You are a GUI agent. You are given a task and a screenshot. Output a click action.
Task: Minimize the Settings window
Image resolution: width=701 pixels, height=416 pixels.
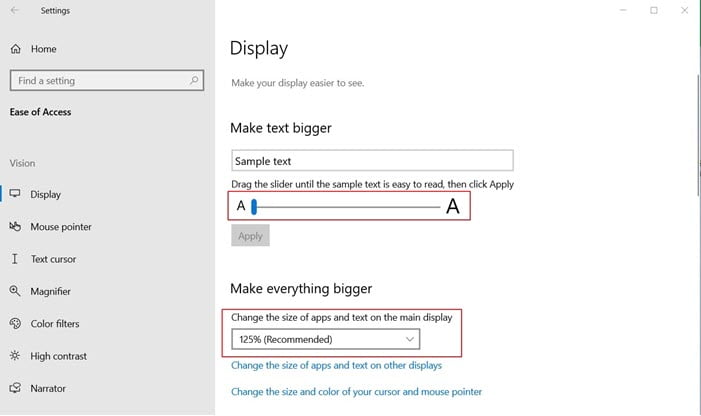623,10
